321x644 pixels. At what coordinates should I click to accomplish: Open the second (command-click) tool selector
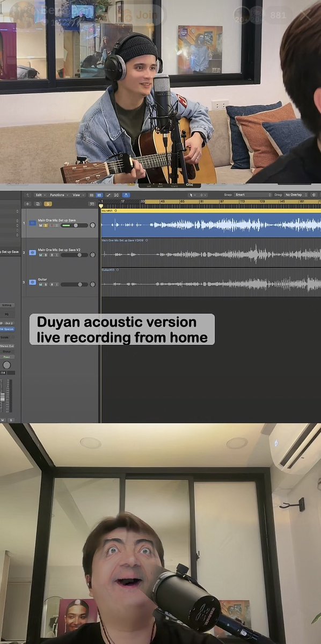click(203, 194)
